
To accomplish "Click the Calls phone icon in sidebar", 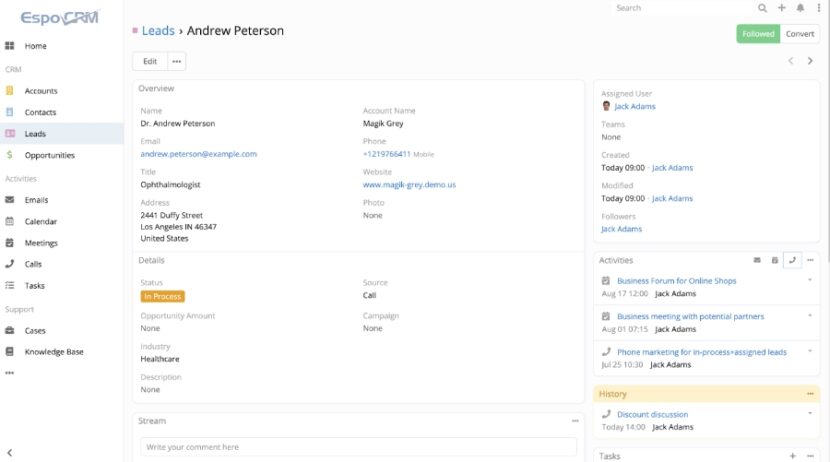I will (x=10, y=264).
